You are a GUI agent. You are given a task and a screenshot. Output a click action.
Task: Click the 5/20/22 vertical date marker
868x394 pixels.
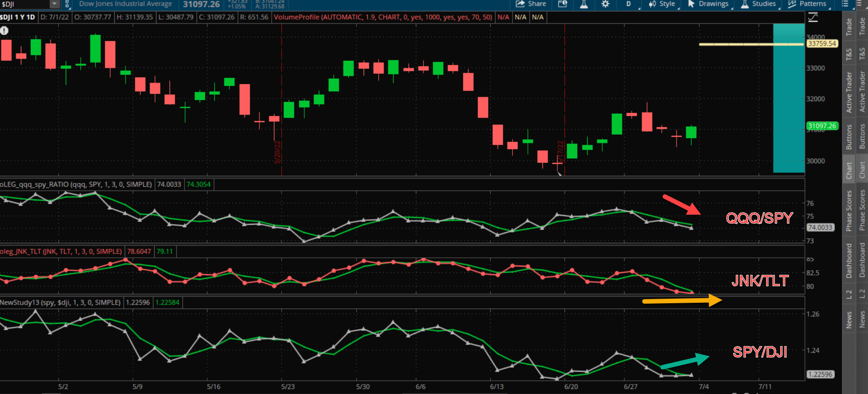tap(278, 152)
